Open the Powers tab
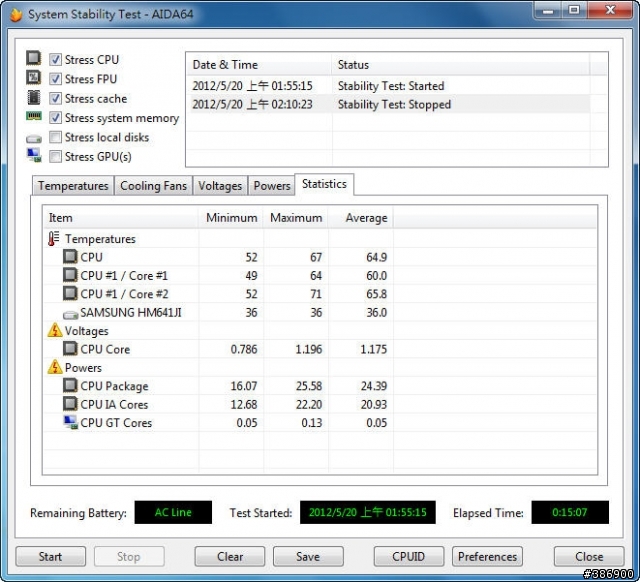This screenshot has width=640, height=582. [x=271, y=186]
